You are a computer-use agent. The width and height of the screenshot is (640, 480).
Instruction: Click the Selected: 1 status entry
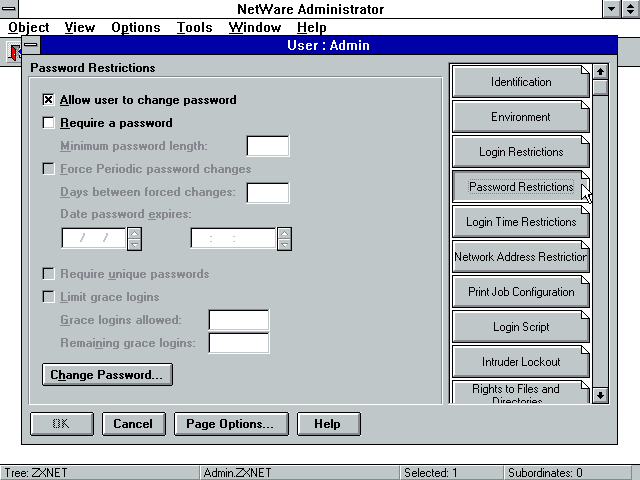431,473
